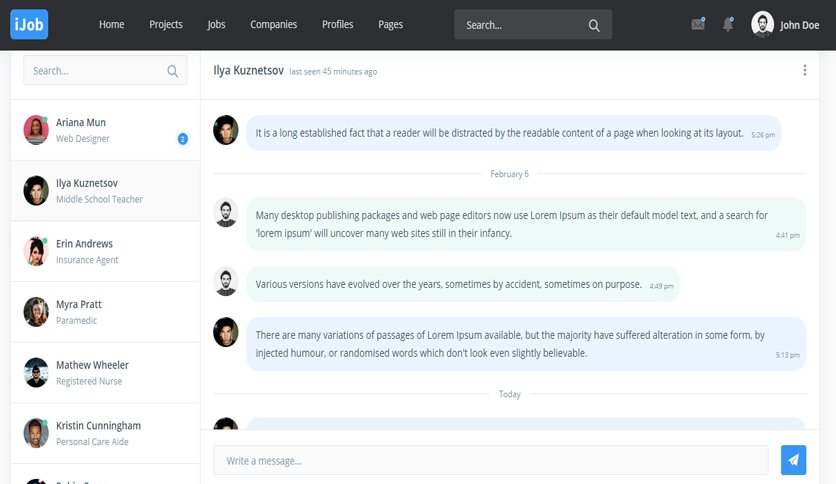The width and height of the screenshot is (836, 484).
Task: Open the Companies menu item
Action: 274,25
